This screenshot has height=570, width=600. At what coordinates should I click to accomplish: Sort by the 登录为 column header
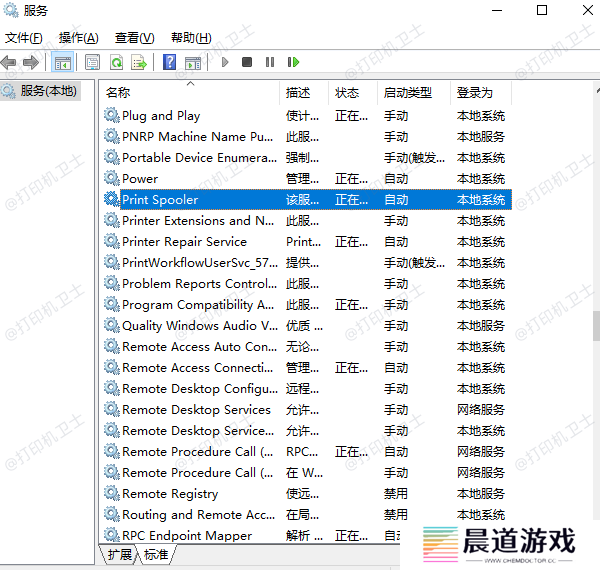pyautogui.click(x=481, y=93)
